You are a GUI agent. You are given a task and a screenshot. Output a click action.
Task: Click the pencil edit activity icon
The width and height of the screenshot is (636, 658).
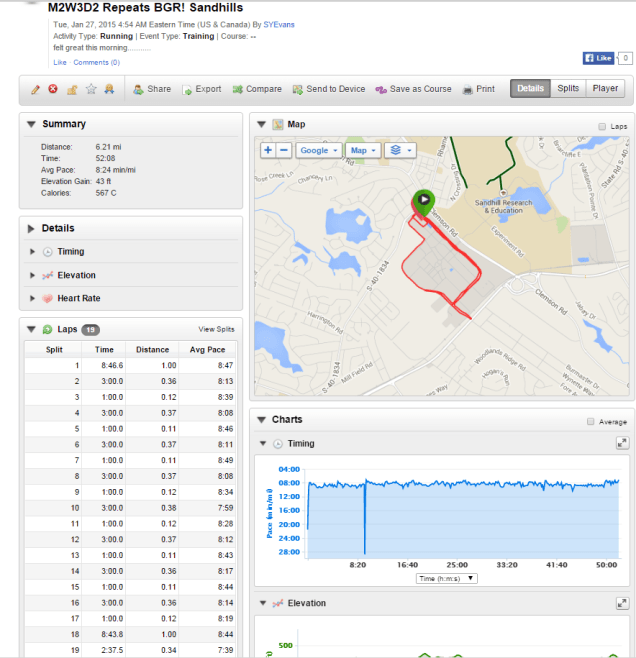pos(35,89)
